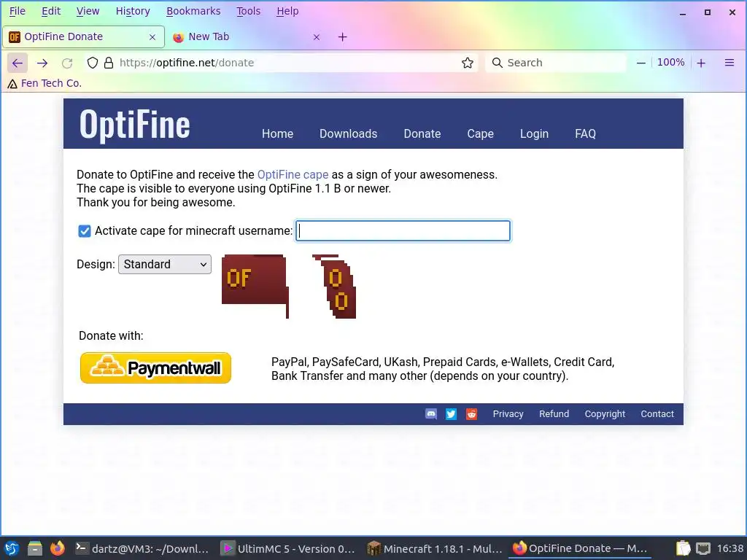Click the Firefox search box

(555, 63)
